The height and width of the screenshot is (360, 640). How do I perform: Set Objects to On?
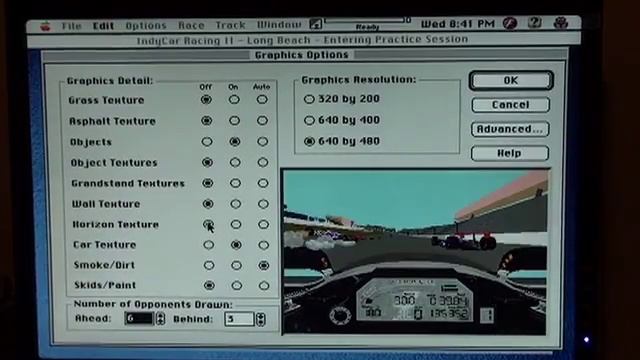[x=234, y=142]
